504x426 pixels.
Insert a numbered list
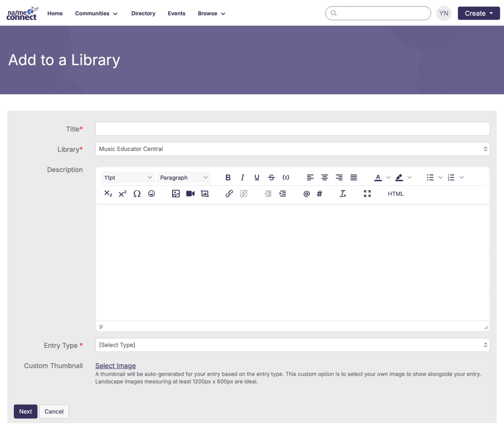point(451,177)
